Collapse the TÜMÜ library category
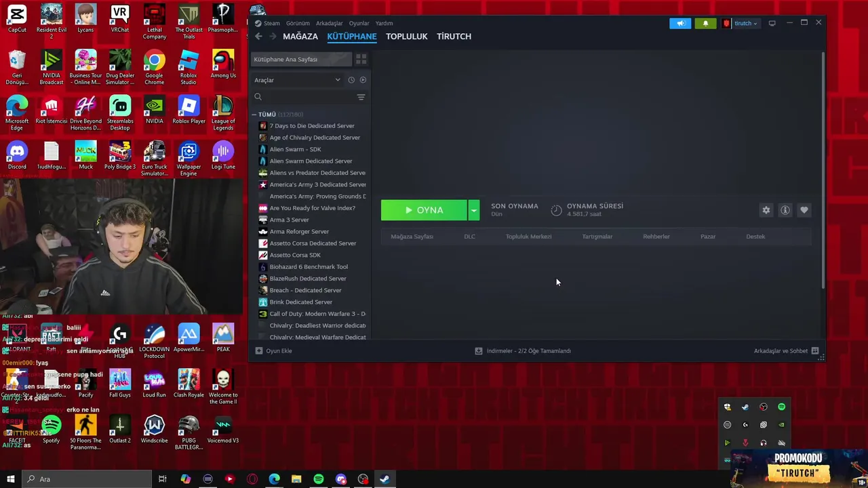This screenshot has height=488, width=868. [x=254, y=115]
